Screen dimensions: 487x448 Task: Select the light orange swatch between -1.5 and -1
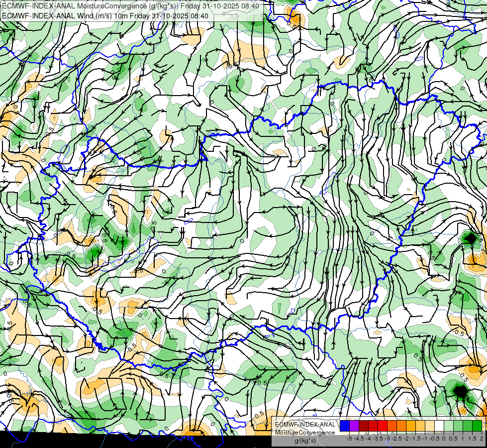click(420, 426)
